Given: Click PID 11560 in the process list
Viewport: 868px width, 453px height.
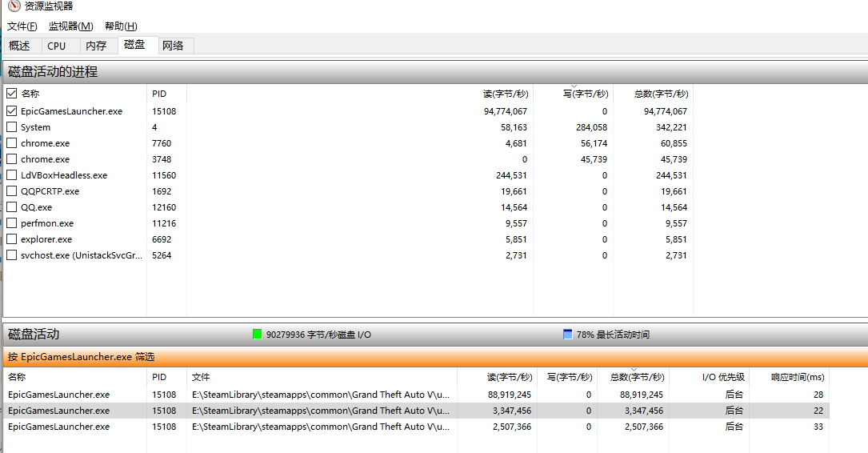Looking at the screenshot, I should click(164, 175).
